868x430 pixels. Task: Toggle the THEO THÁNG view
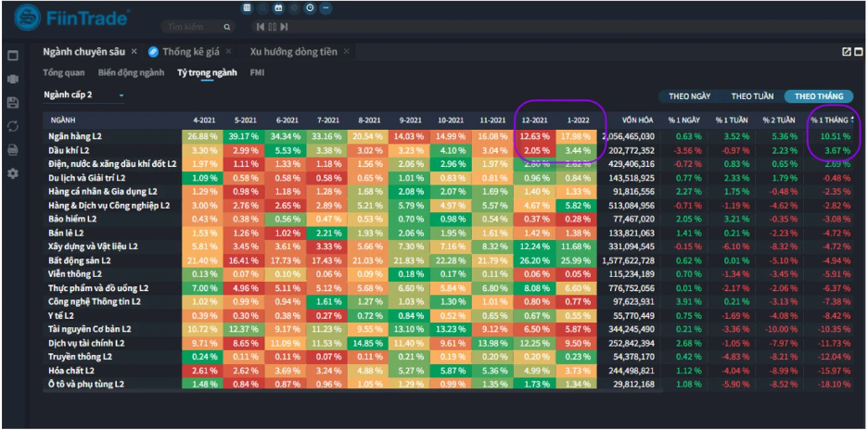(x=819, y=95)
